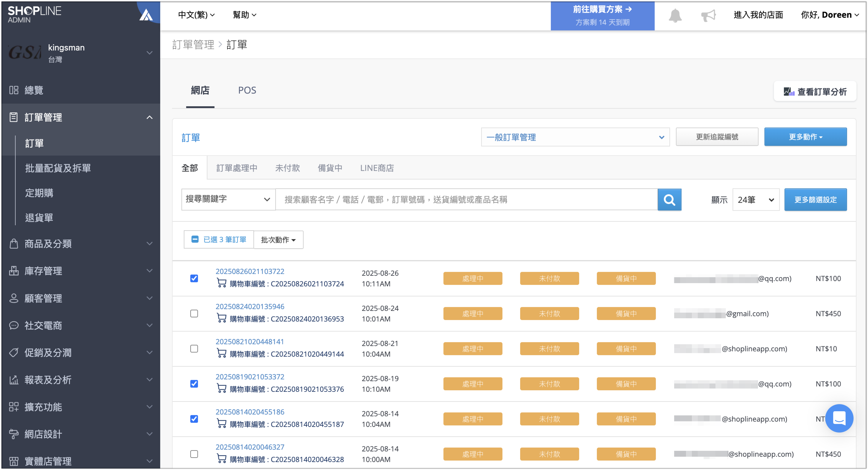This screenshot has width=868, height=470.
Task: Check order 20250824020135946 checkbox
Action: [x=194, y=313]
